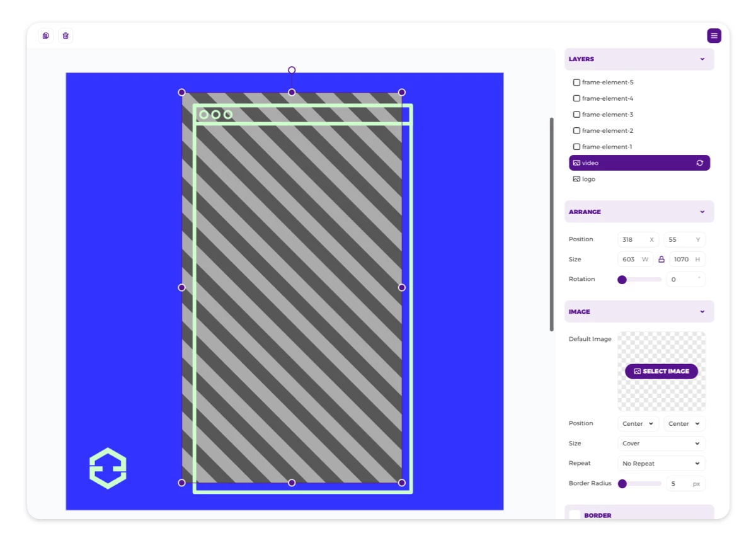Click the rightmost green circle in the frame
Screen dimensions: 756x543
228,115
